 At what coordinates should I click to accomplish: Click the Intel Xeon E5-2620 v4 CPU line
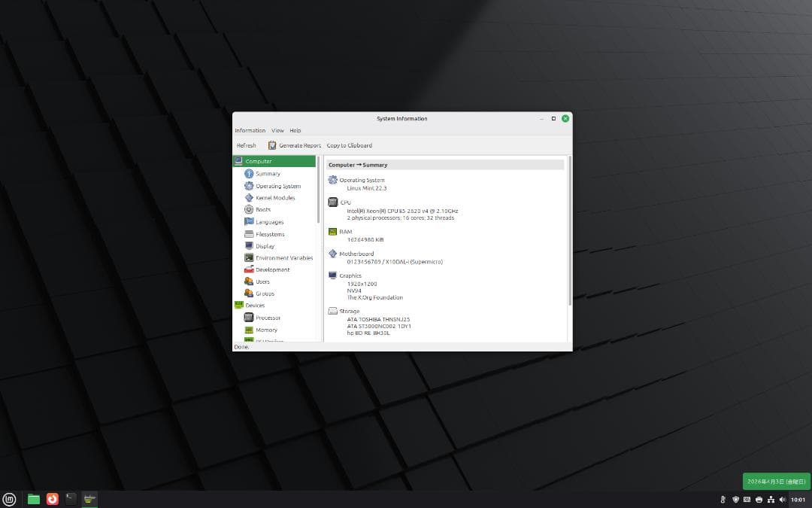coord(402,211)
